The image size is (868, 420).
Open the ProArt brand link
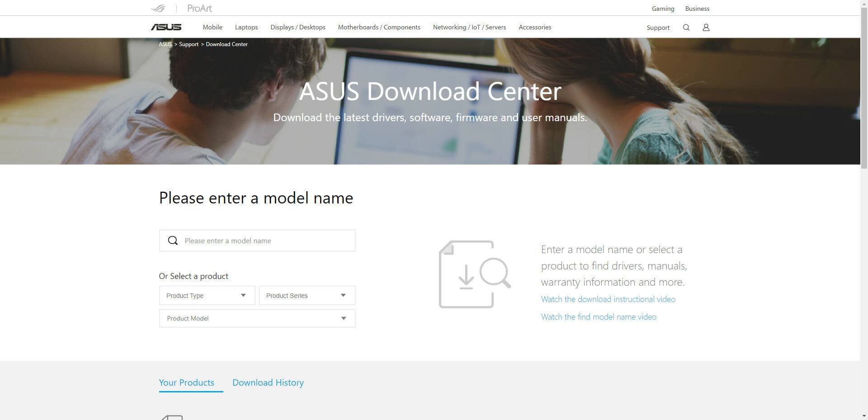click(199, 8)
